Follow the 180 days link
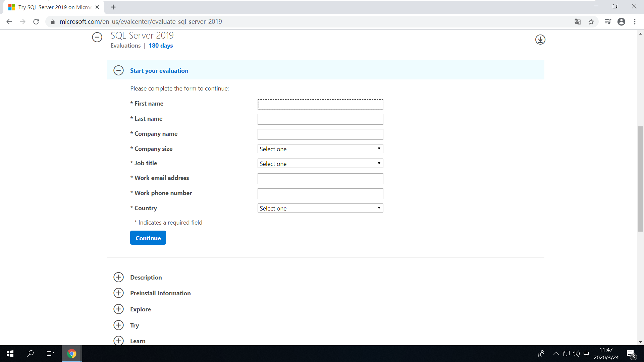Image resolution: width=644 pixels, height=362 pixels. [x=161, y=46]
